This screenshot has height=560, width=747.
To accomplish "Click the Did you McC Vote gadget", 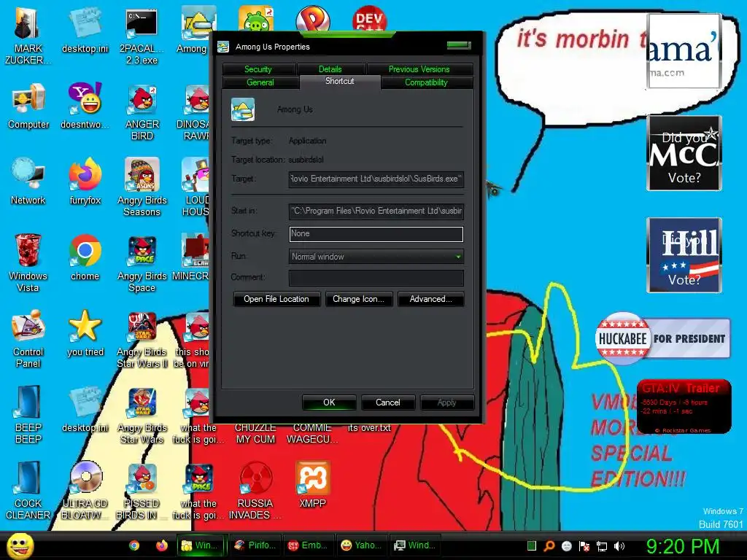I will [684, 153].
